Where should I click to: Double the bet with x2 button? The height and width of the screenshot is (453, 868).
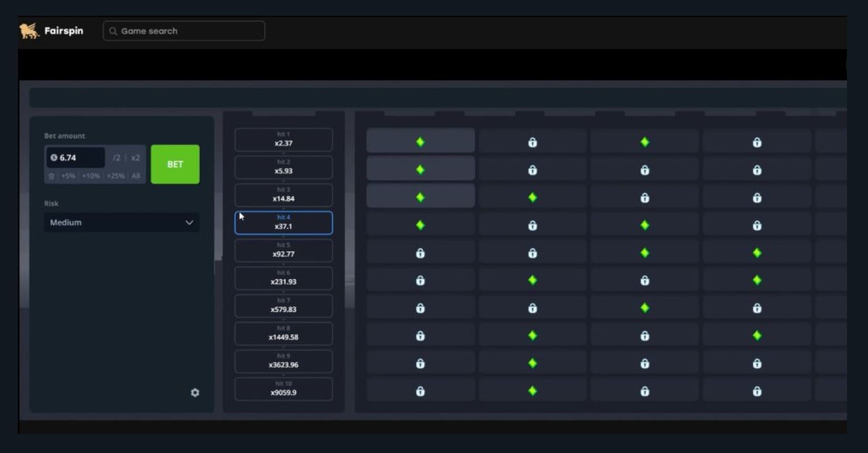pos(136,158)
